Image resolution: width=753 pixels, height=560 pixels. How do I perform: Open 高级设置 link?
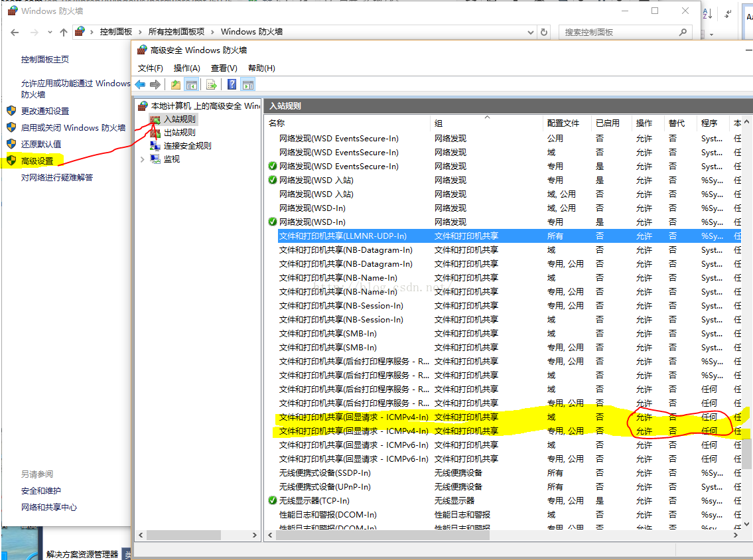tap(37, 161)
